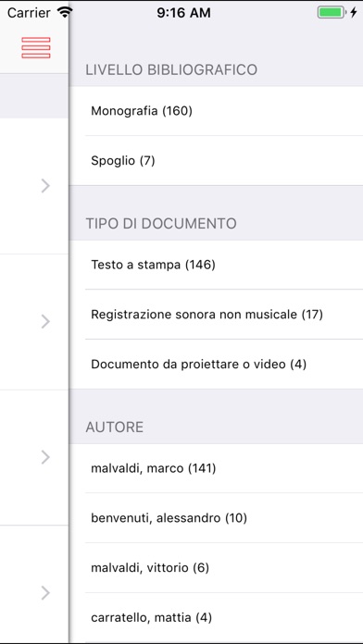Open the fourth result chevron arrow
This screenshot has height=644, width=363.
point(45,593)
